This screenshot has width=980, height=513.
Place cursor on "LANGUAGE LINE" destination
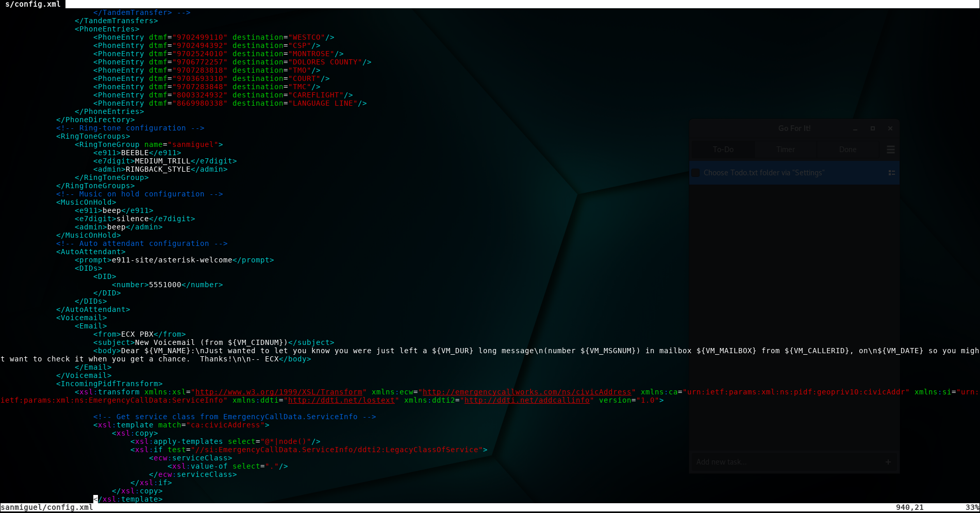point(323,103)
